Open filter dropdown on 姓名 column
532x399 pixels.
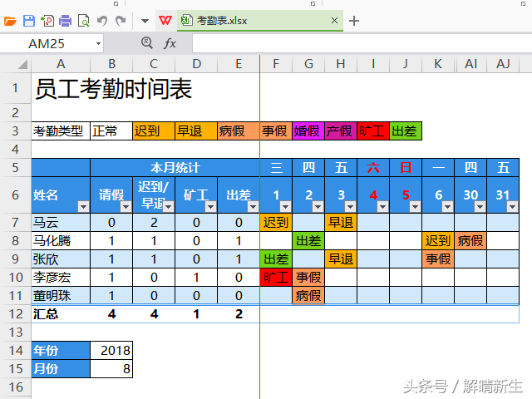(x=83, y=206)
